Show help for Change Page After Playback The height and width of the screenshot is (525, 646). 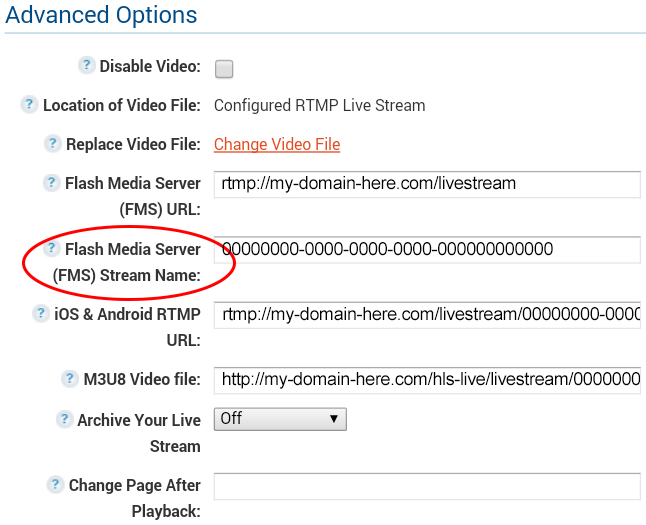click(56, 485)
